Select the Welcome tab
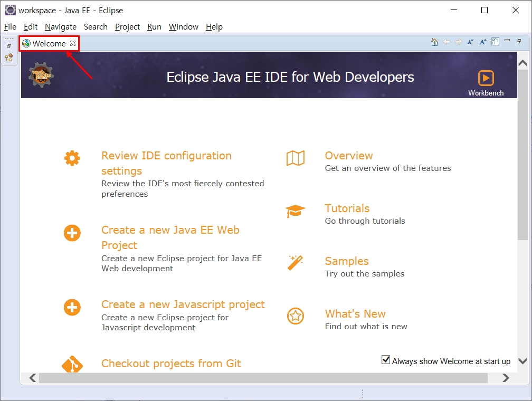 coord(49,43)
